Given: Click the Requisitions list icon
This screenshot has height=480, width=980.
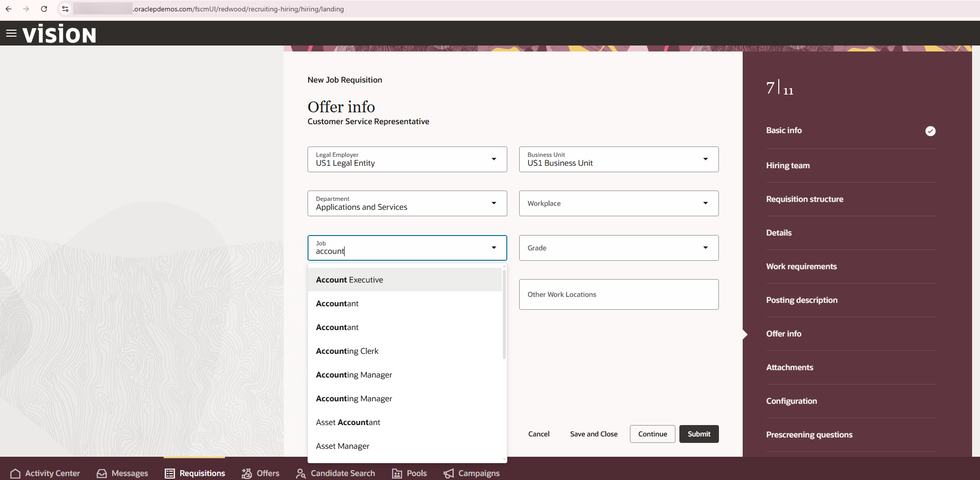Looking at the screenshot, I should pyautogui.click(x=170, y=474).
